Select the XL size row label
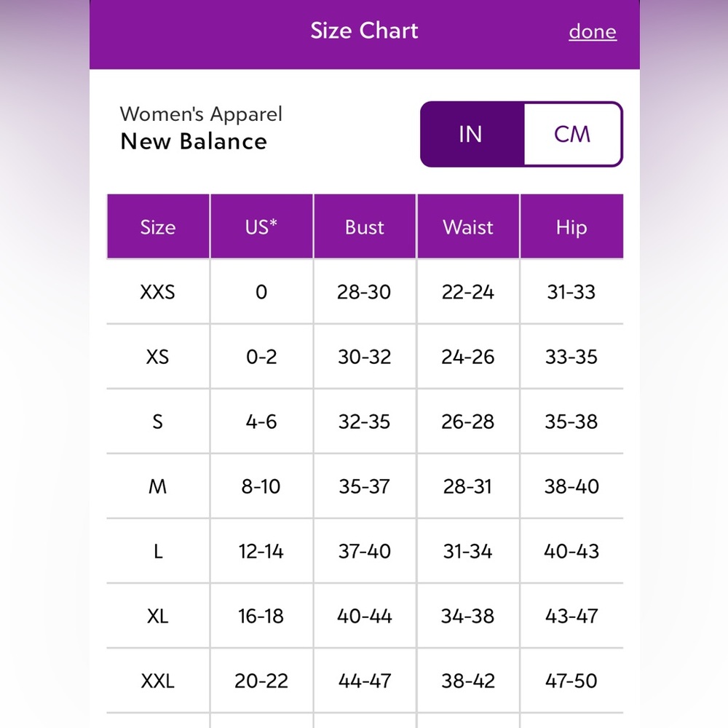 pyautogui.click(x=158, y=616)
